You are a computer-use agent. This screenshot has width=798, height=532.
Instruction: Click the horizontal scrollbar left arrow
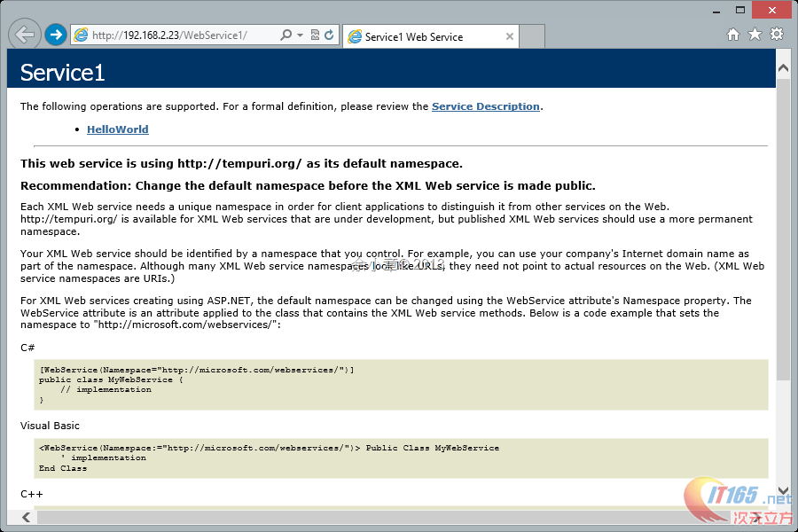pyautogui.click(x=27, y=517)
